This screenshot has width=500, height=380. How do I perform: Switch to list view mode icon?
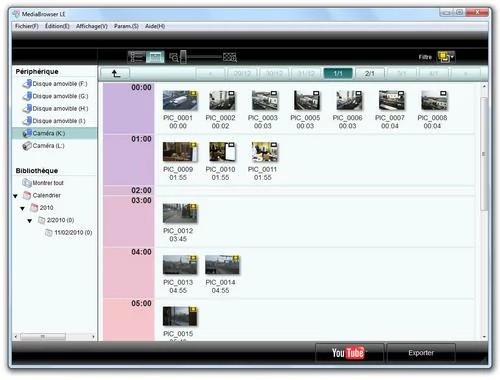click(136, 57)
